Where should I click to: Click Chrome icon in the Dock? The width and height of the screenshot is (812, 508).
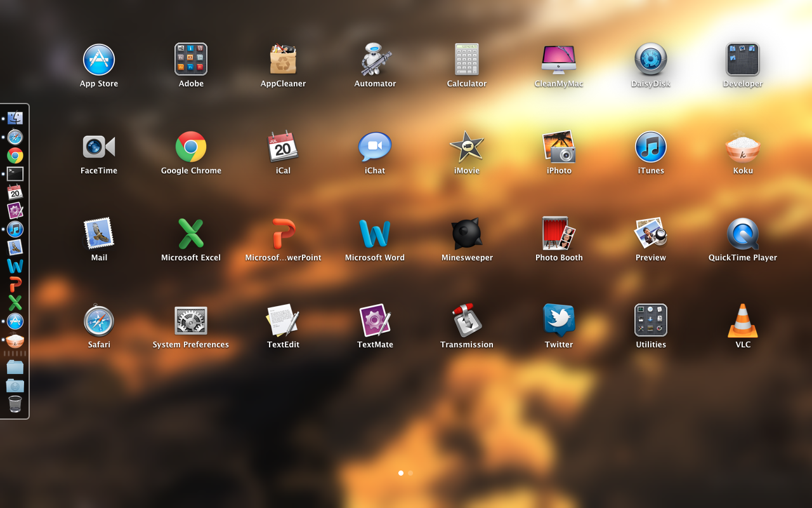(x=15, y=155)
